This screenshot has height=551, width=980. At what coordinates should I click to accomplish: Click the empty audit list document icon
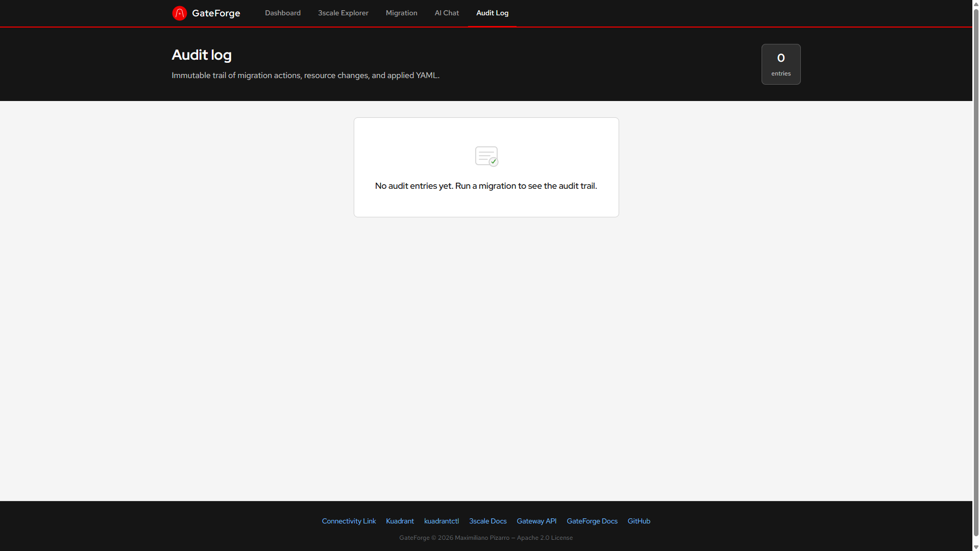(x=486, y=156)
